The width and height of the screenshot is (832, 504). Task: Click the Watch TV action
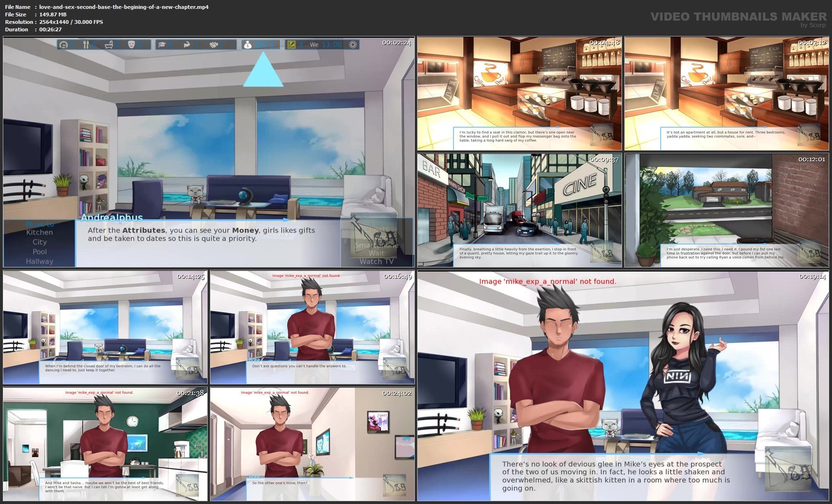coord(376,261)
